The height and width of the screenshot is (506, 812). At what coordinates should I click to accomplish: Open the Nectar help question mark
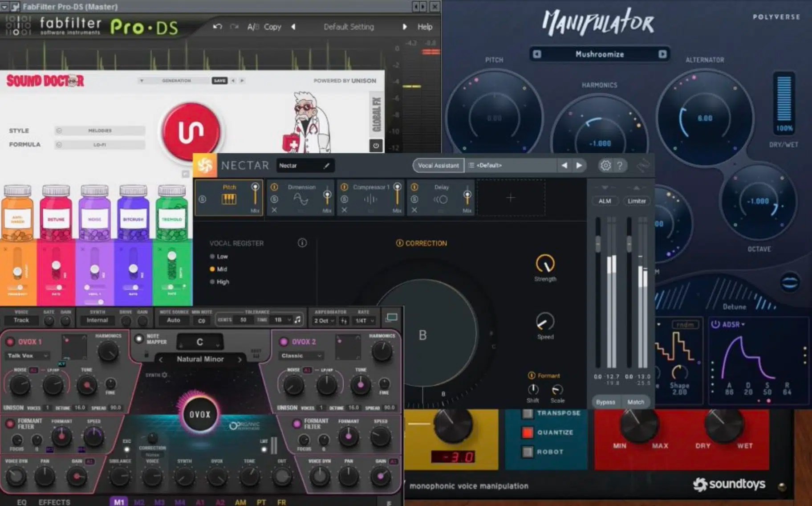point(620,165)
